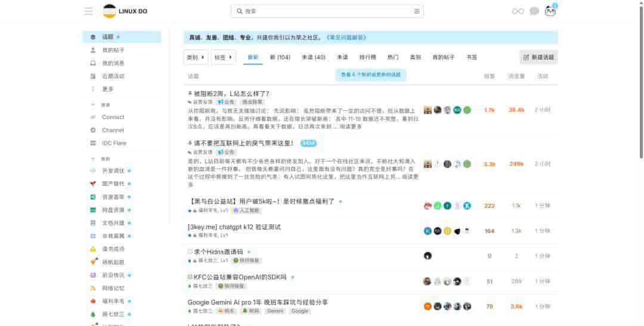Switch to the 最新 tab
The width and height of the screenshot is (644, 326).
pyautogui.click(x=253, y=57)
